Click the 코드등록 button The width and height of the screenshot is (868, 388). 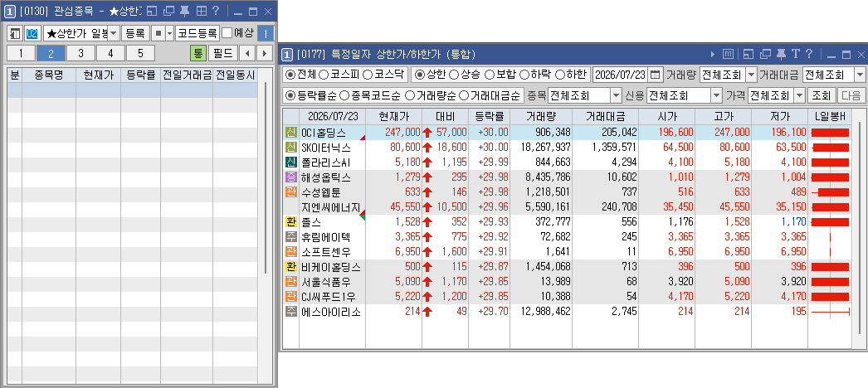click(x=197, y=33)
